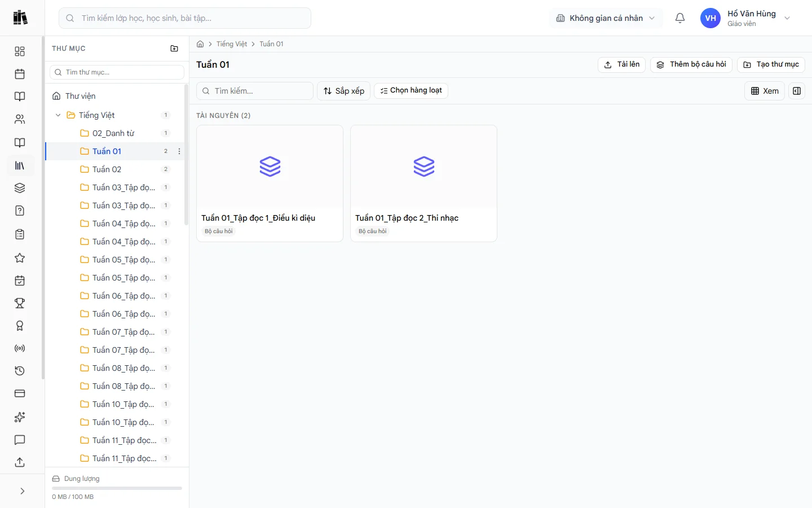
Task: Click the home icon in breadcrumb
Action: coord(200,44)
